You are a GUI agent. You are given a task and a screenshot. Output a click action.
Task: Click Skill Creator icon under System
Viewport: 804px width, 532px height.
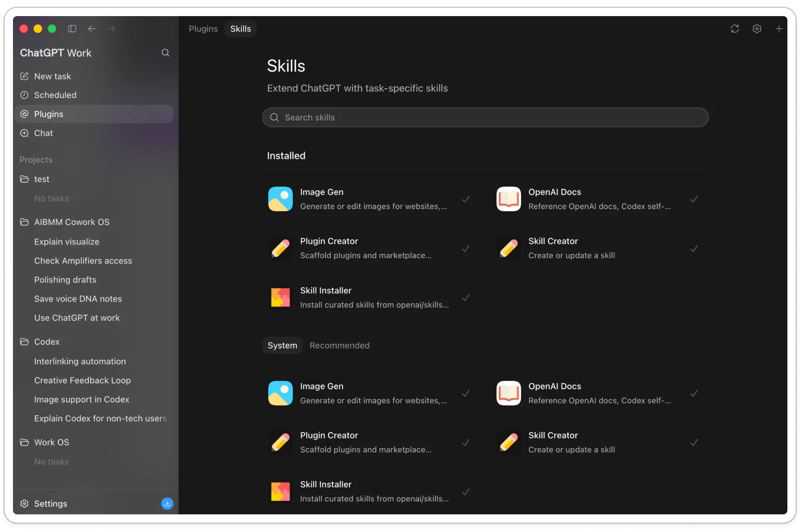(x=509, y=442)
